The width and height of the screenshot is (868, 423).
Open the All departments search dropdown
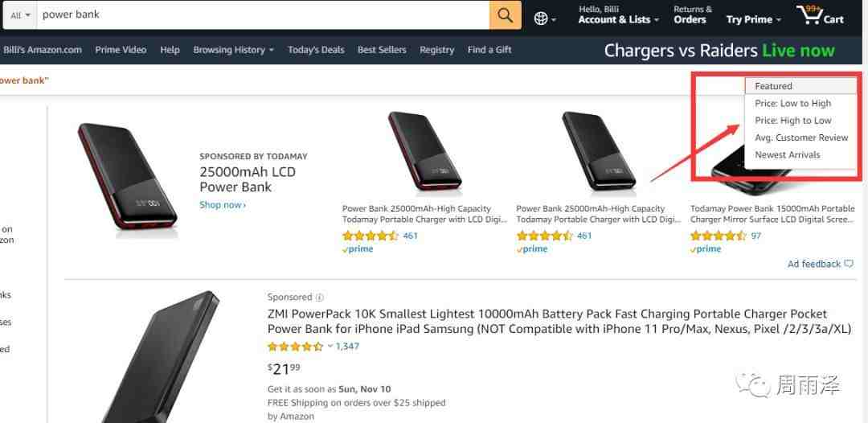point(21,15)
